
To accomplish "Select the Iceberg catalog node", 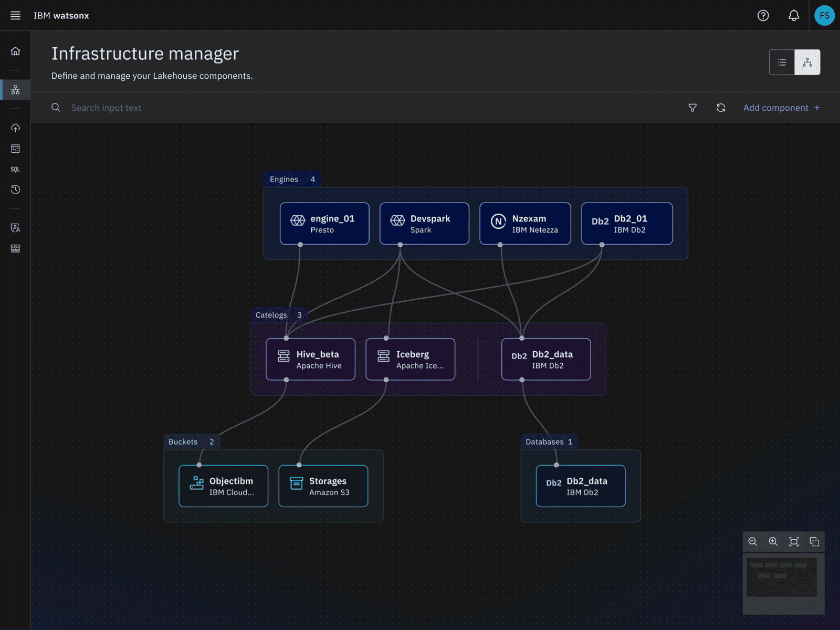I will (x=410, y=359).
